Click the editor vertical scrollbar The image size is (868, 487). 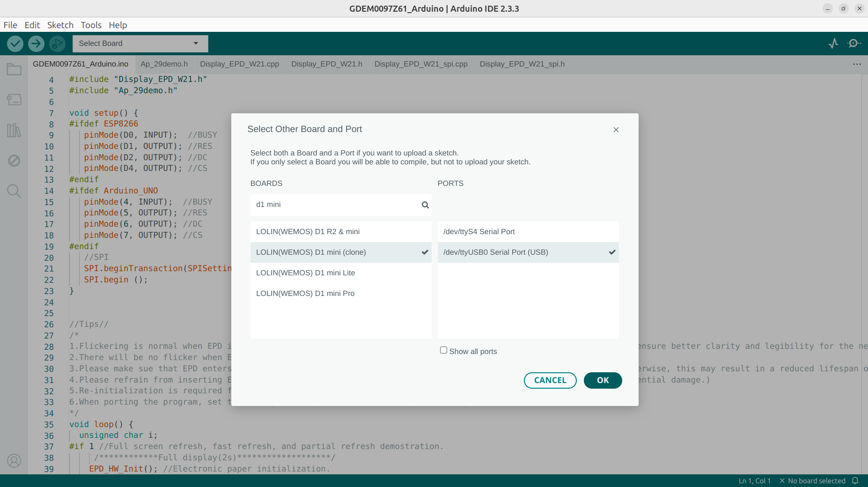[x=864, y=274]
